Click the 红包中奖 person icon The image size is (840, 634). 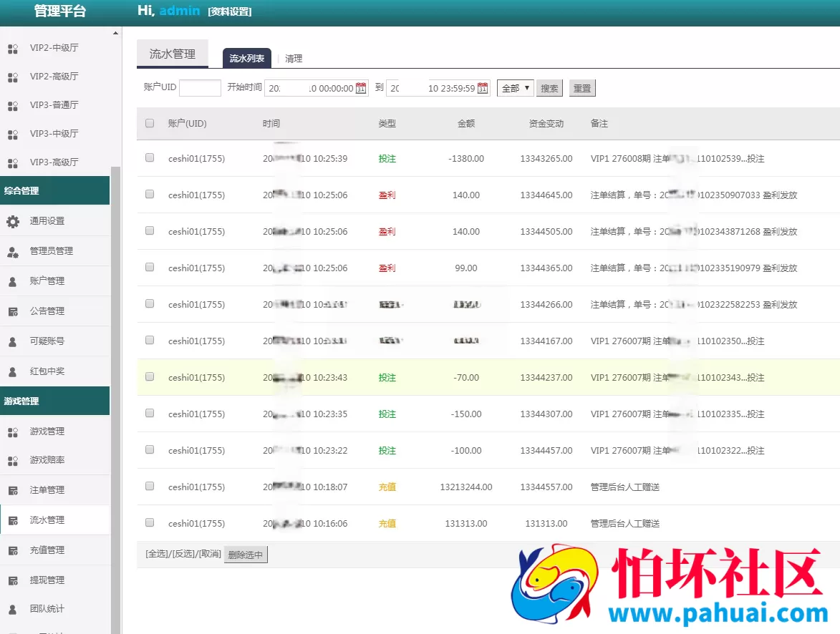coord(13,371)
